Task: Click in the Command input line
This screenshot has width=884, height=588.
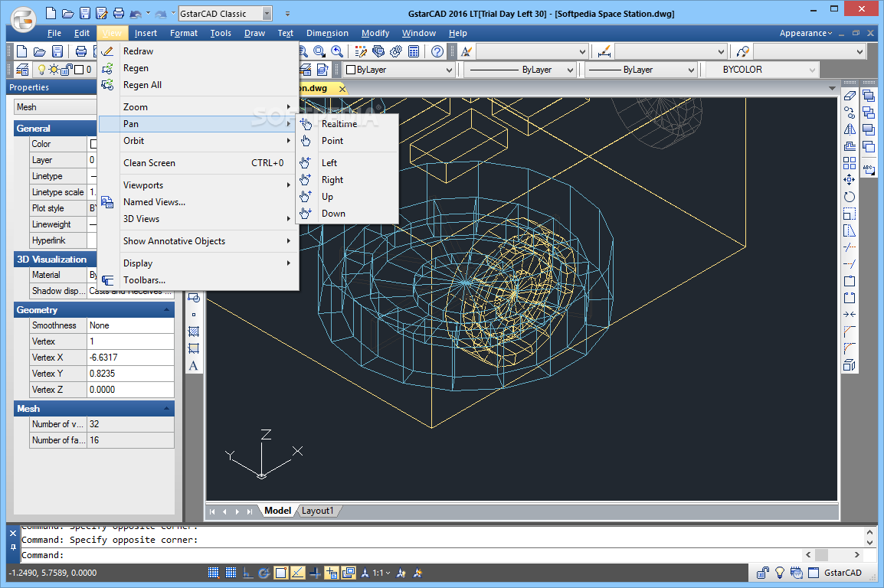Action: pos(411,555)
